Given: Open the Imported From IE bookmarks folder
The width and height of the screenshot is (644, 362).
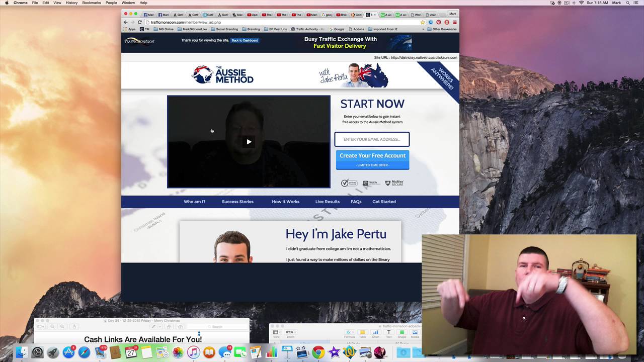Looking at the screenshot, I should (x=383, y=29).
